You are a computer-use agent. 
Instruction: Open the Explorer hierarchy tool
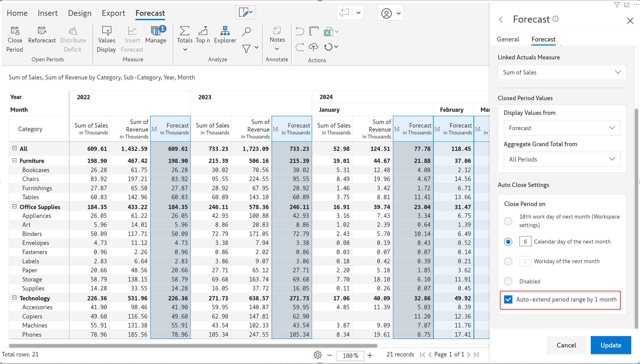tap(225, 31)
